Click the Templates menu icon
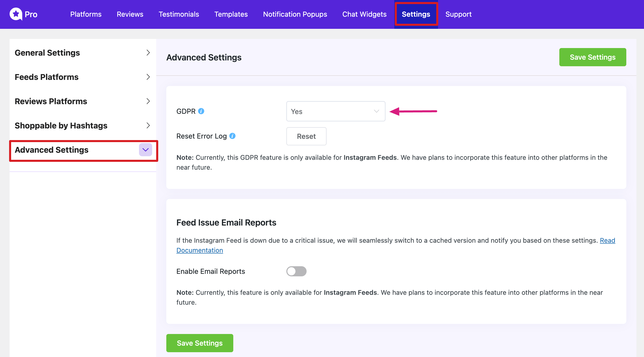Image resolution: width=644 pixels, height=357 pixels. click(231, 14)
